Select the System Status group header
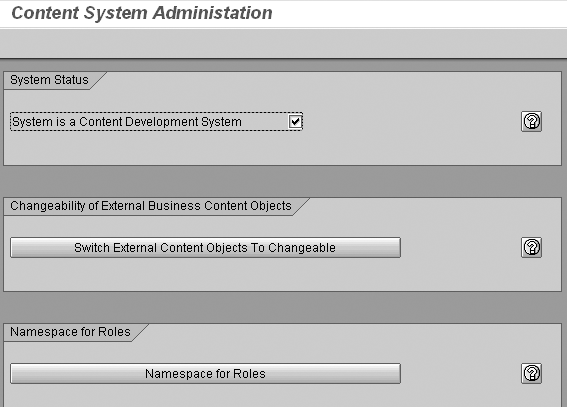567x407 pixels. point(49,80)
